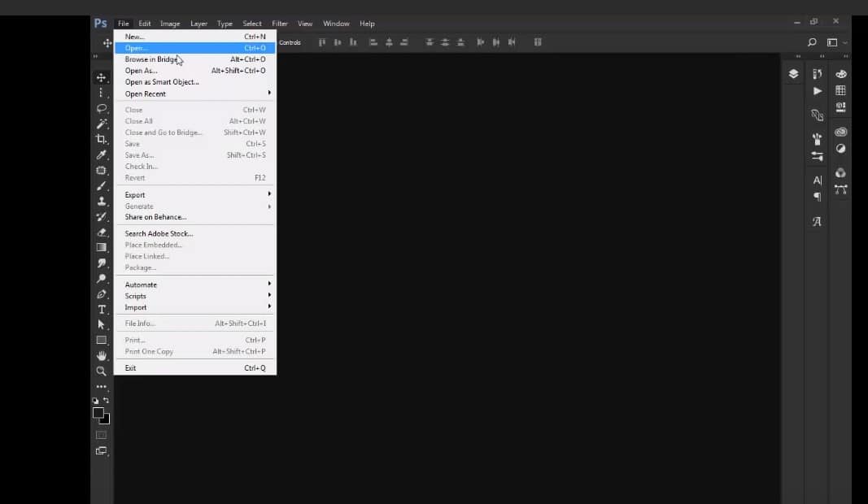The height and width of the screenshot is (504, 868).
Task: Open the Layer menu
Action: [x=198, y=24]
